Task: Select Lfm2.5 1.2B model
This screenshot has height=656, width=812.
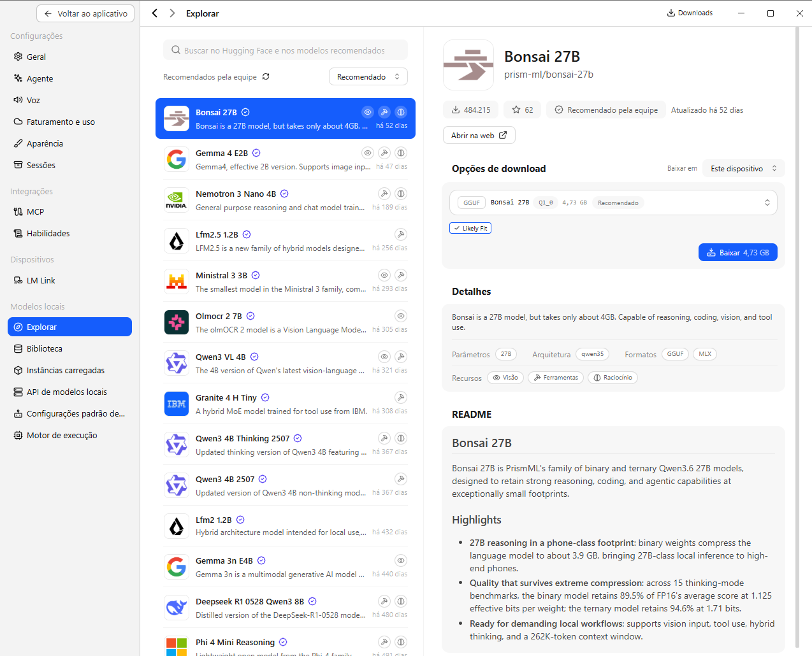Action: point(286,241)
